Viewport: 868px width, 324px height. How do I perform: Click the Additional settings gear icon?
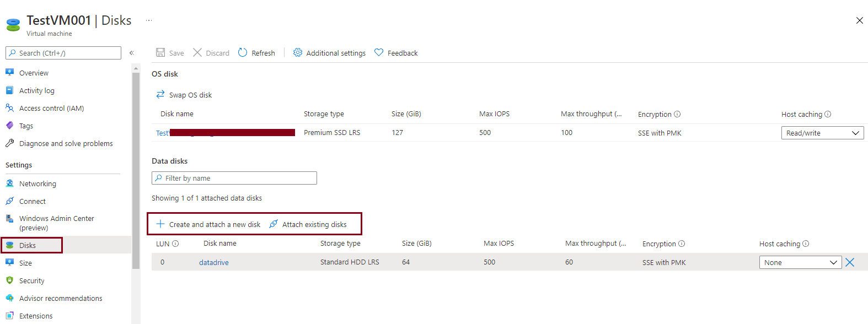pyautogui.click(x=298, y=52)
